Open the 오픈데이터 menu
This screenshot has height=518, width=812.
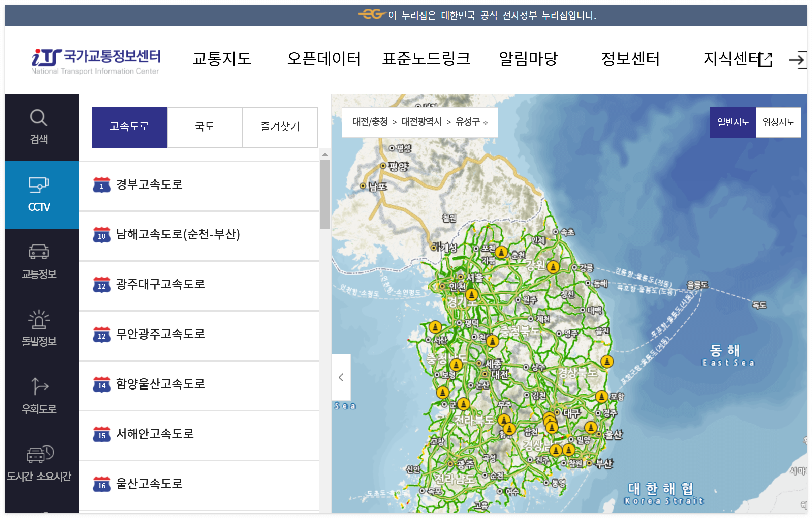(324, 59)
